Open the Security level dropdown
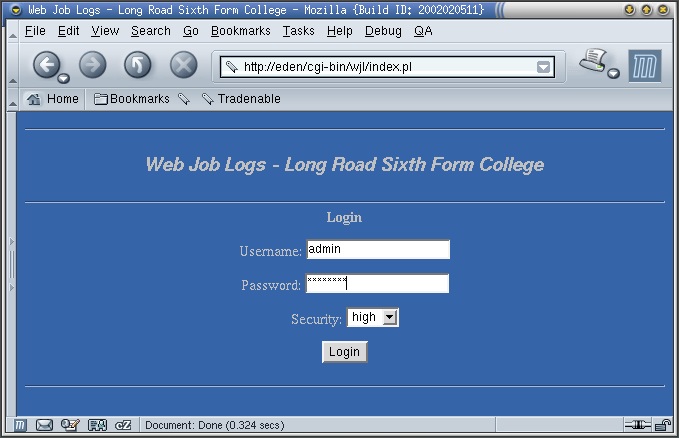The width and height of the screenshot is (679, 438). (x=373, y=317)
